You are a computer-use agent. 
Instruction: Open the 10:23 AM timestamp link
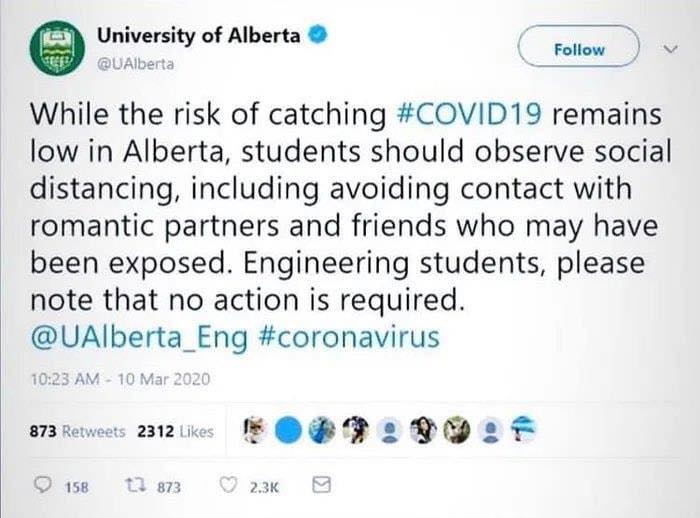(x=120, y=379)
